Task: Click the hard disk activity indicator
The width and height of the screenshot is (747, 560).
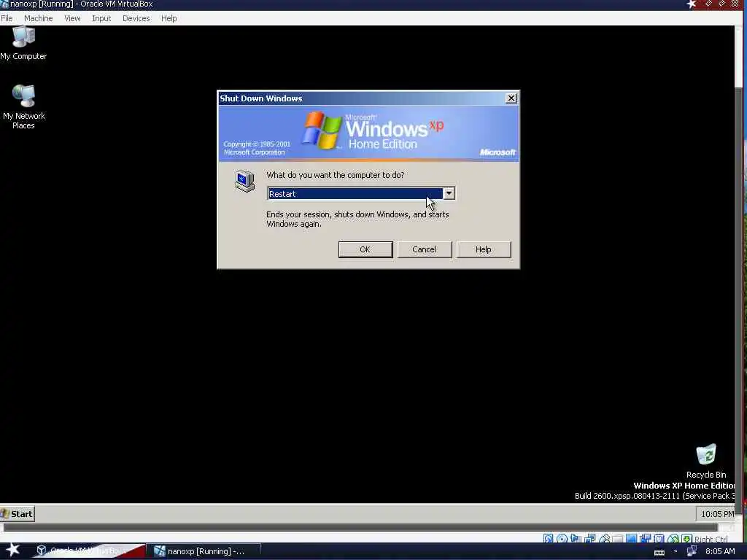Action: [x=549, y=539]
